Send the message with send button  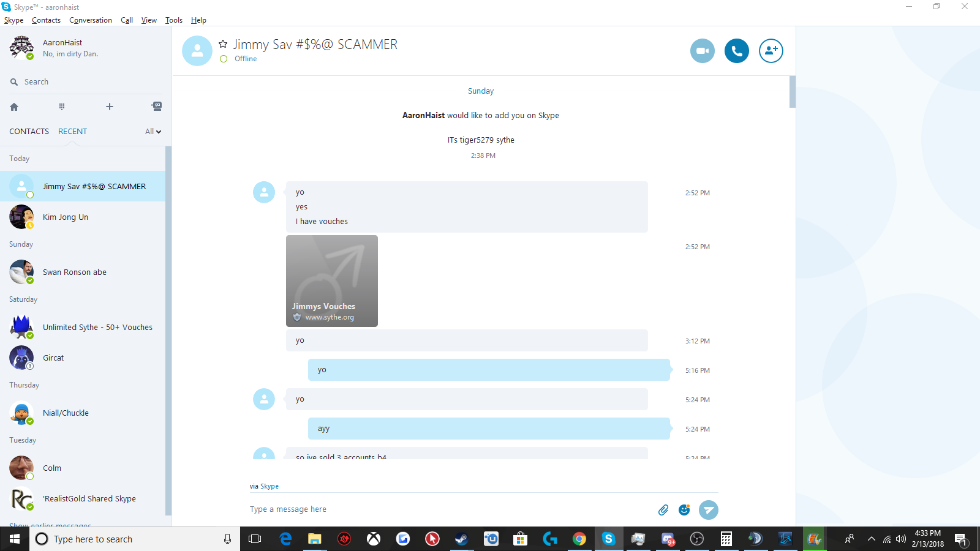click(x=709, y=509)
